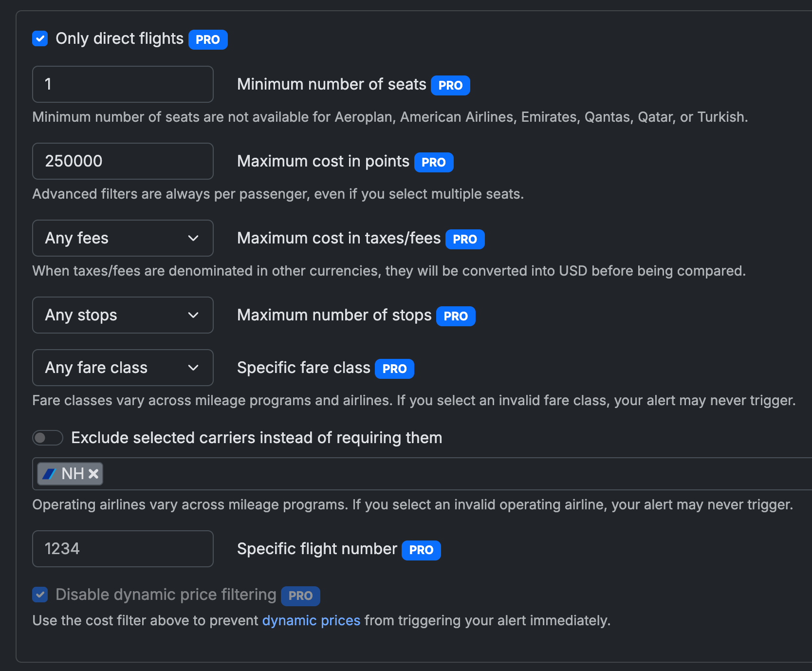Click the ANA logo in NH tag
Image resolution: width=812 pixels, height=671 pixels.
point(49,474)
